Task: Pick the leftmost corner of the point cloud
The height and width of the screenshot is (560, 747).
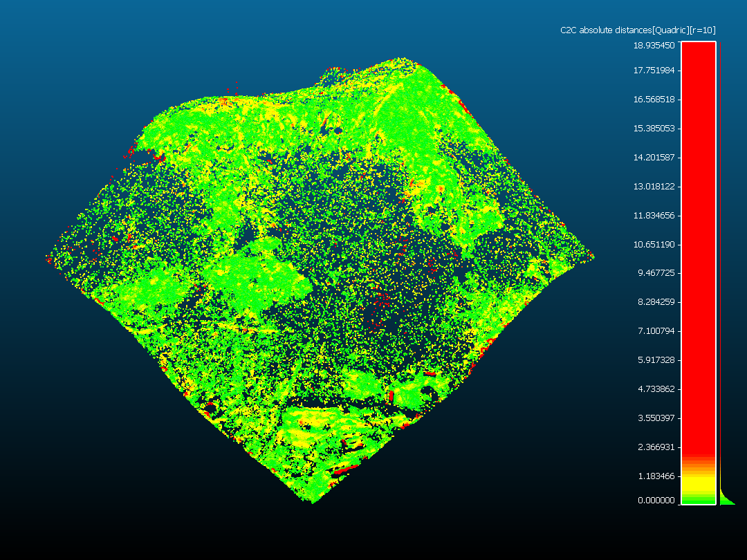Action: click(x=48, y=257)
